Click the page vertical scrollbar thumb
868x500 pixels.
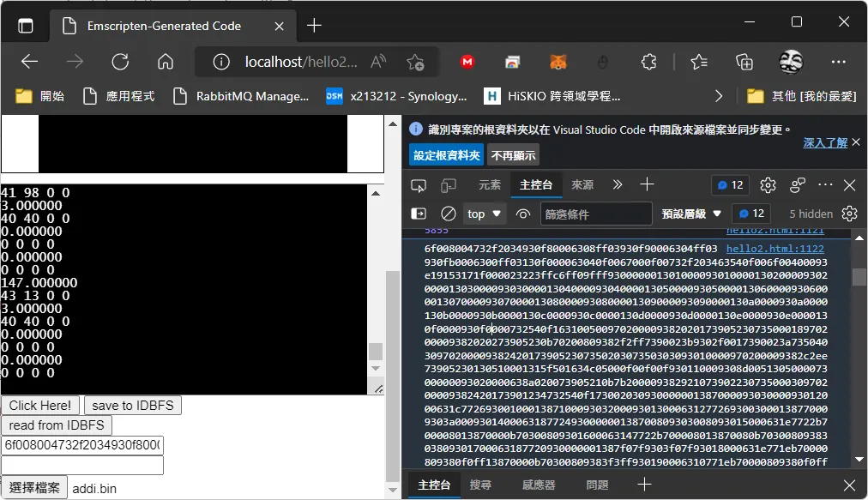coord(393,377)
